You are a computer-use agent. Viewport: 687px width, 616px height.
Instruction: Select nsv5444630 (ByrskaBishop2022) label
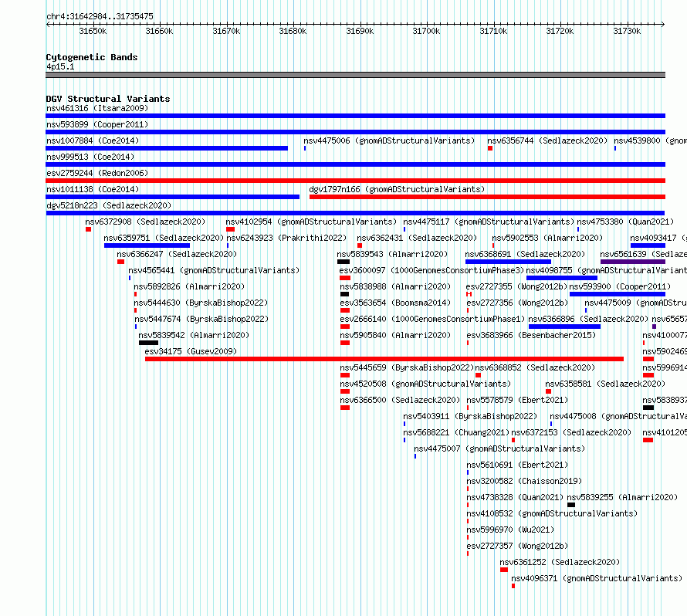pyautogui.click(x=201, y=303)
